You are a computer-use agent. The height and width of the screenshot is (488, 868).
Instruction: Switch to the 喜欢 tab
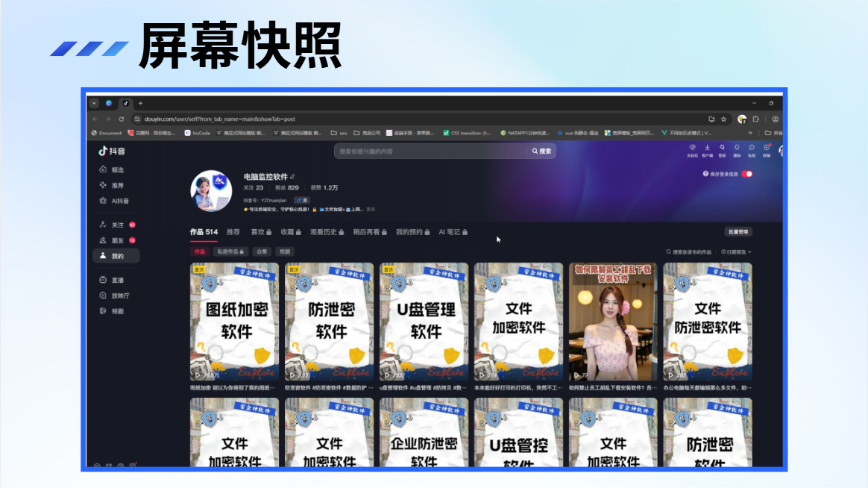click(261, 232)
